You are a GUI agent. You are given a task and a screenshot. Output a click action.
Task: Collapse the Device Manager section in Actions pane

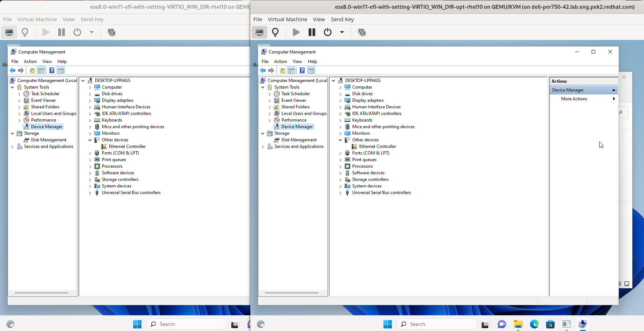tap(614, 90)
